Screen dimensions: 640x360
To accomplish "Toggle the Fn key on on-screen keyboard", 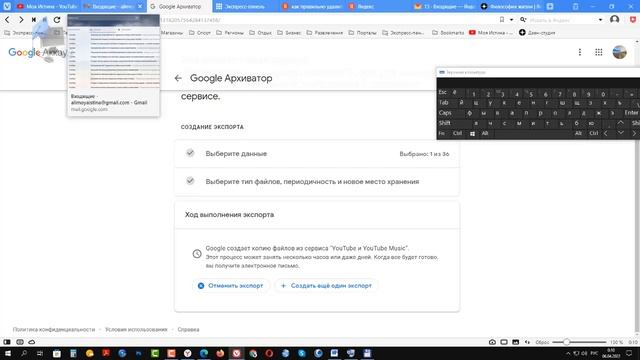I will pos(442,133).
